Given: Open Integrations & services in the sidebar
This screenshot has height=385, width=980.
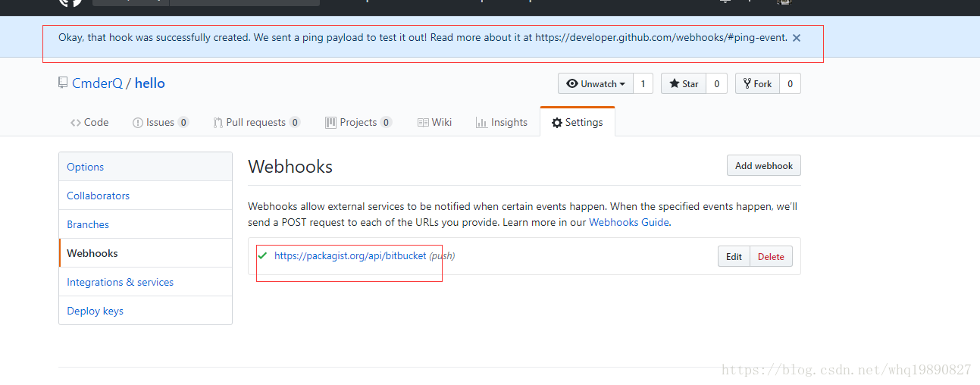Looking at the screenshot, I should pos(146,282).
